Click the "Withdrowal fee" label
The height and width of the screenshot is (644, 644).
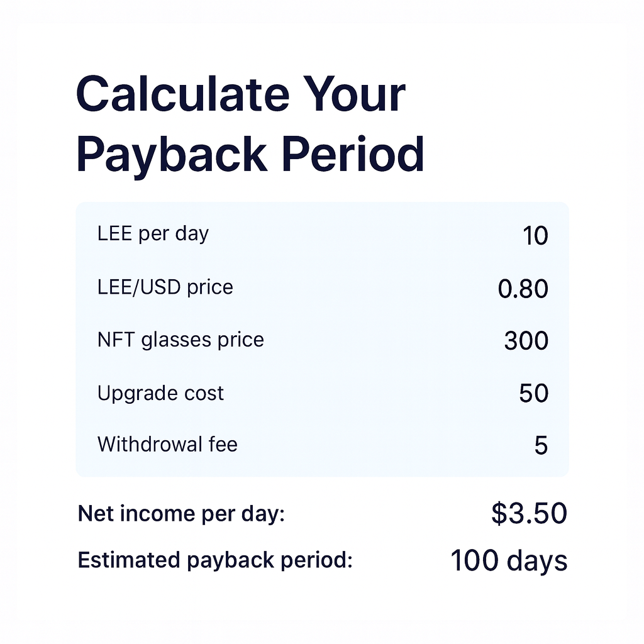(167, 445)
